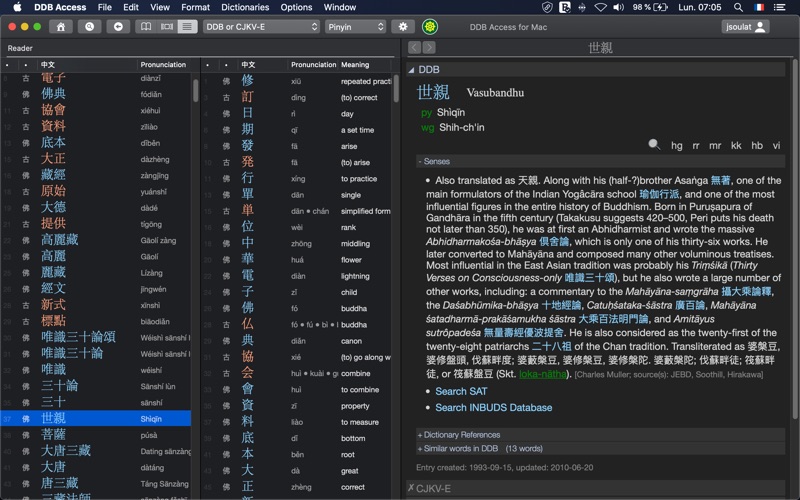Select the 高麗藏 Gāolí zàng row
The width and height of the screenshot is (800, 500).
96,240
